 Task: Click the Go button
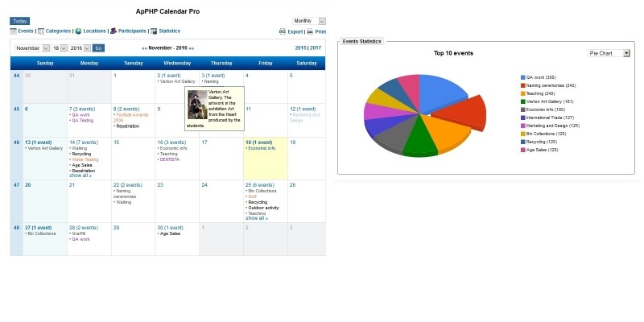(x=98, y=48)
